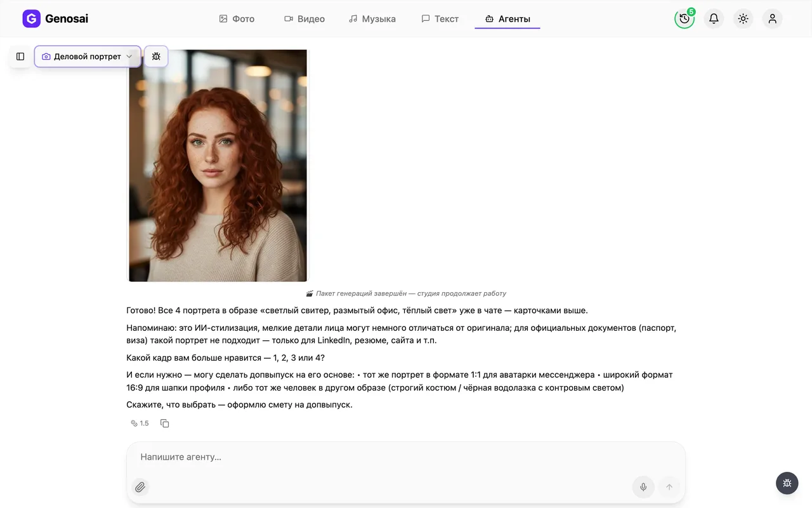The image size is (812, 508).
Task: Click the floating bug button in corner
Action: (x=787, y=483)
